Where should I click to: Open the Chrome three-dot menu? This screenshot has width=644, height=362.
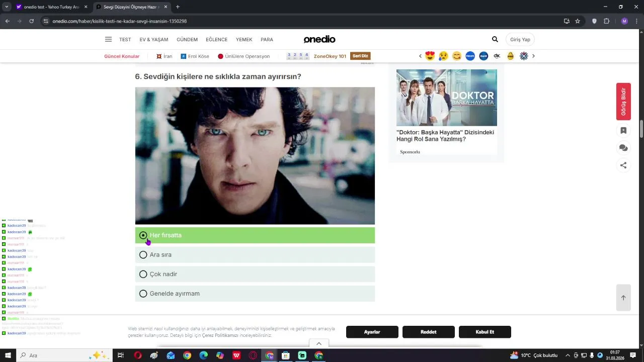click(x=636, y=21)
